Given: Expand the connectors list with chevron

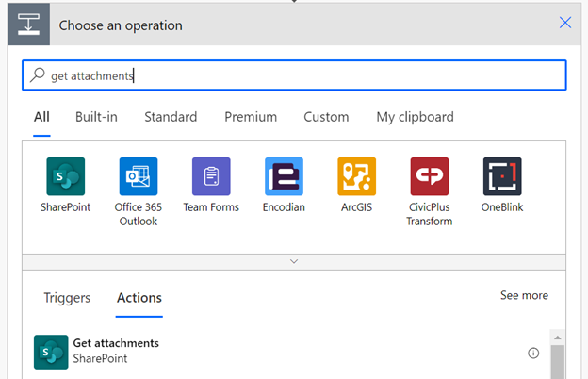Looking at the screenshot, I should click(x=294, y=261).
